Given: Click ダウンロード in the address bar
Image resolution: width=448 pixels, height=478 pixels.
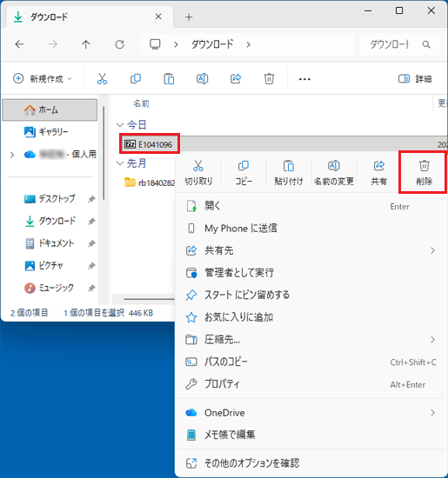Looking at the screenshot, I should tap(212, 44).
